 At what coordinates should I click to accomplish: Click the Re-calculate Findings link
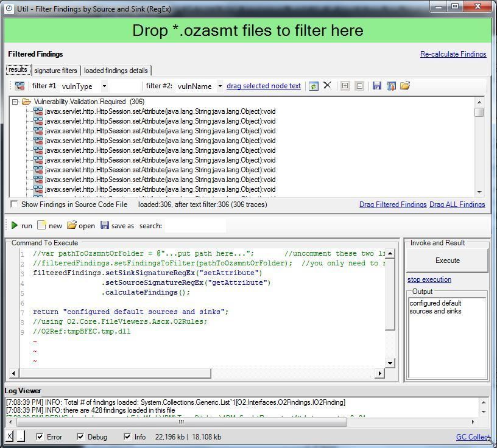coord(453,54)
